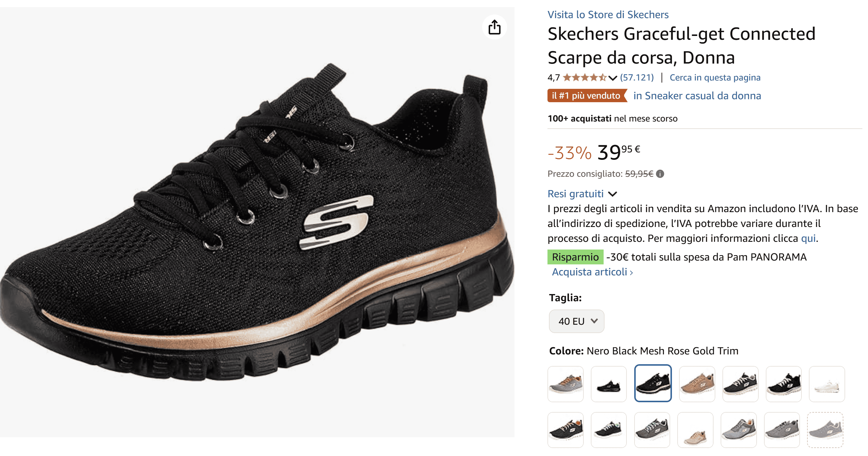Image resolution: width=868 pixels, height=456 pixels.
Task: Click the main black sneaker product image
Action: tap(257, 222)
